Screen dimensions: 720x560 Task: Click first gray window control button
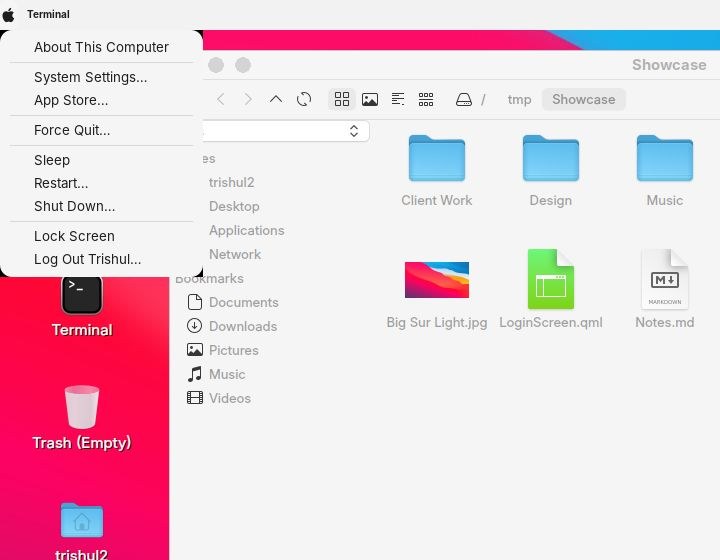point(216,65)
